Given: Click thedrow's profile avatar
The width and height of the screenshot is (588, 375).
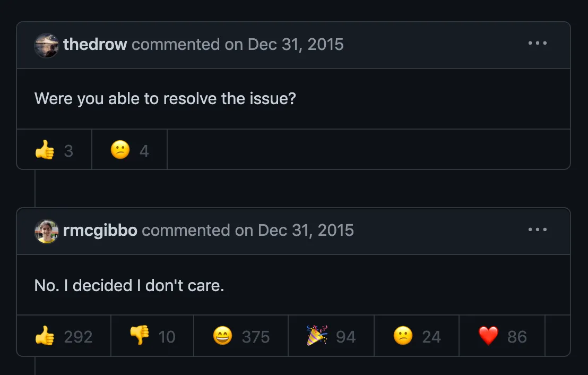Looking at the screenshot, I should tap(47, 45).
